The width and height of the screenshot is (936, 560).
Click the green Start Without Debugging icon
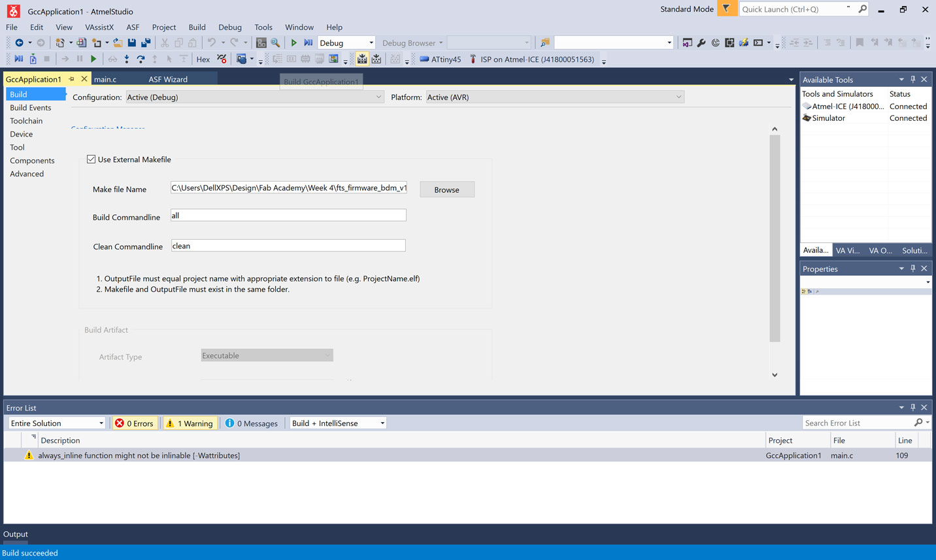pos(294,42)
